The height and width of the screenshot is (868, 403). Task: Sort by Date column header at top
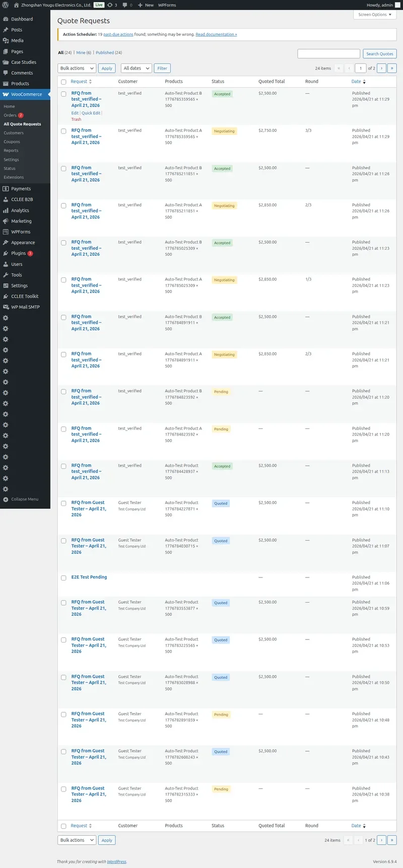[359, 82]
